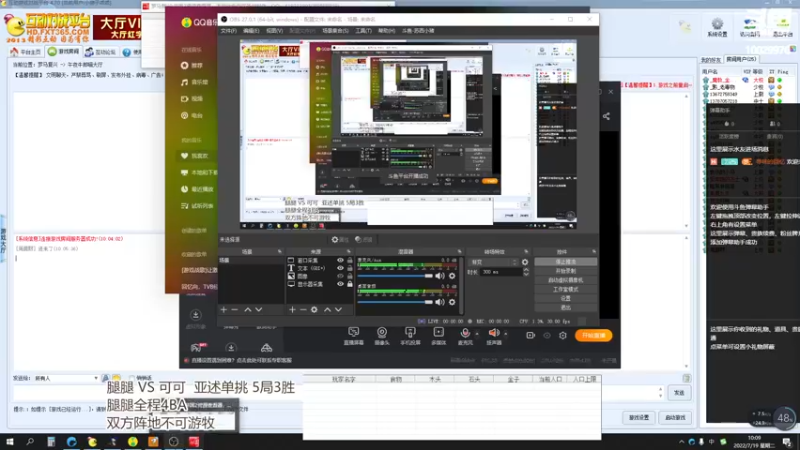The height and width of the screenshot is (450, 800).
Task: Click 启动虚拟摄像机 button
Action: pyautogui.click(x=565, y=280)
